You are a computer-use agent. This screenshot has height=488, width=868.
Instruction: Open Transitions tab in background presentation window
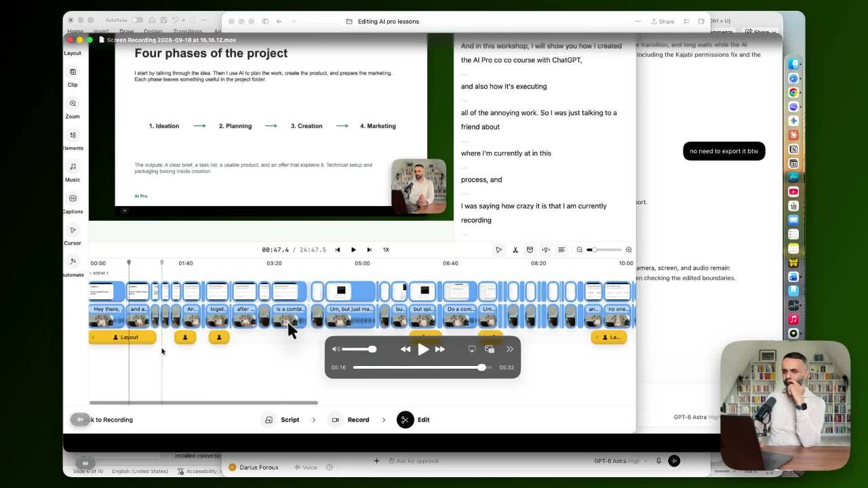coord(188,31)
